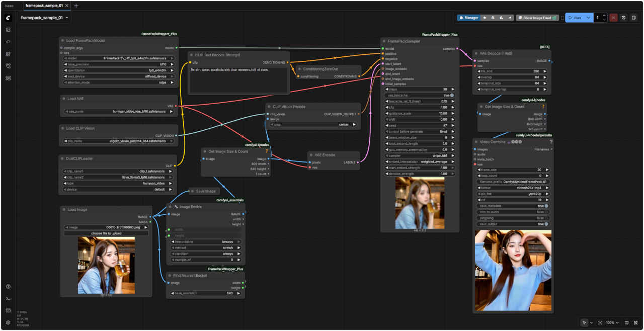The height and width of the screenshot is (331, 644).
Task: Open the help icon in left sidebar
Action: 8,286
